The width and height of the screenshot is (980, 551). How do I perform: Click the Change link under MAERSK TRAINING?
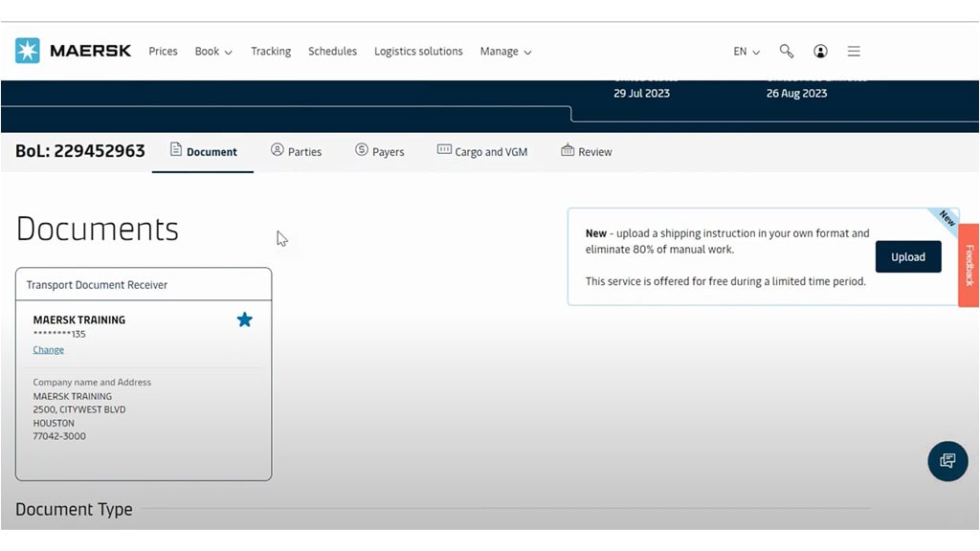(48, 349)
